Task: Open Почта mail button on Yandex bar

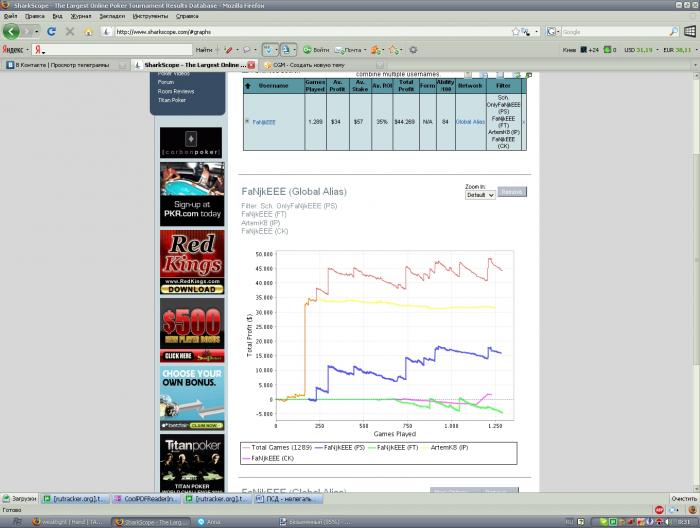Action: (x=348, y=50)
